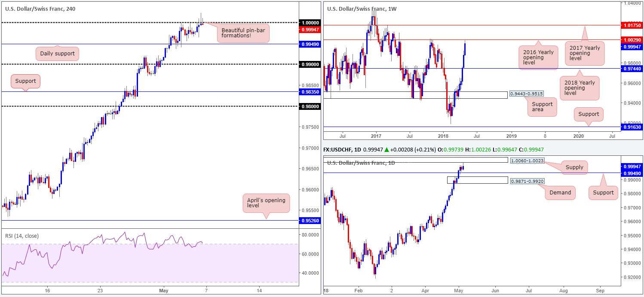Click the 0.97440 price label on weekly chart
This screenshot has width=644, height=297.
[632, 68]
